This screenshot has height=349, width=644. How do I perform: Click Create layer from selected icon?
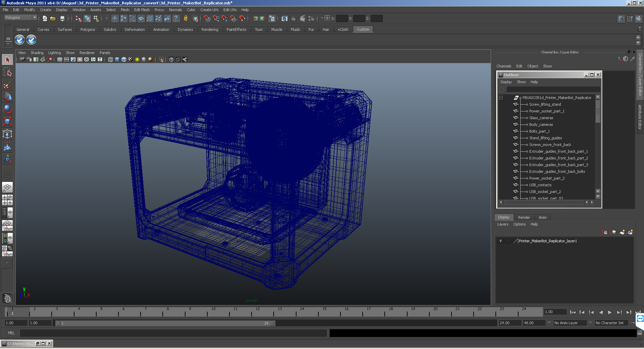point(630,232)
